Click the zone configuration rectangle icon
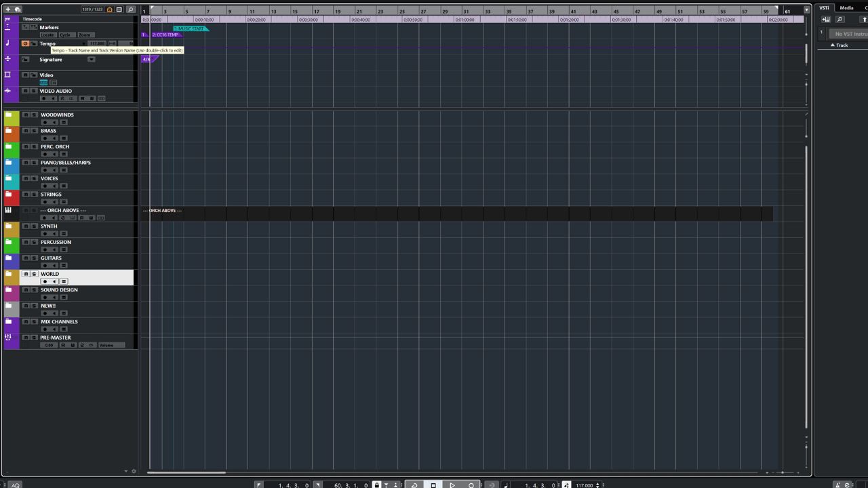This screenshot has width=868, height=488. [119, 9]
